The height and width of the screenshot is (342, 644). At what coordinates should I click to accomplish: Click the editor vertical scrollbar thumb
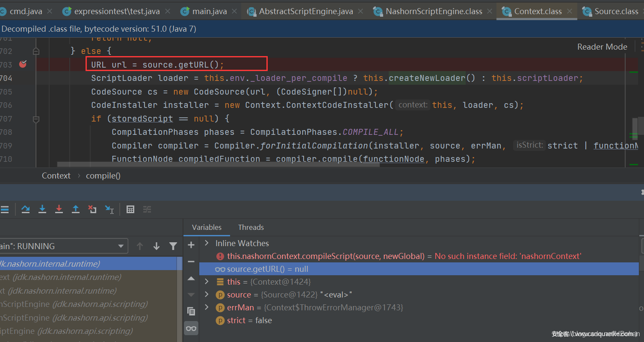click(x=635, y=128)
